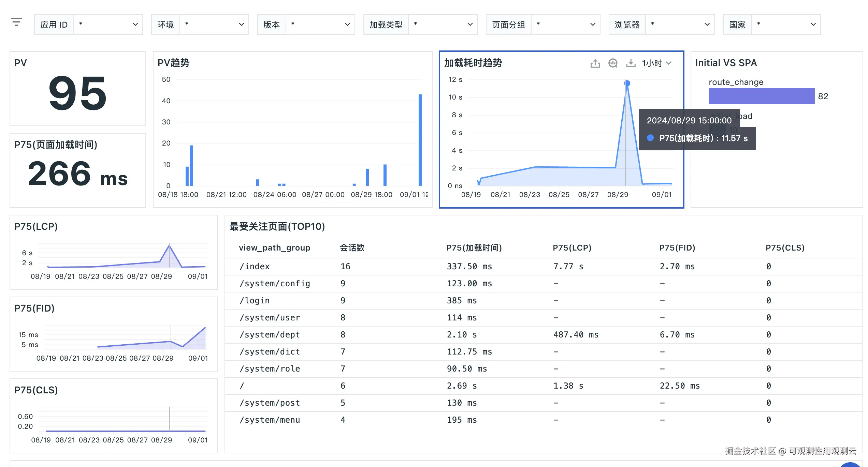The image size is (868, 467).
Task: Click the /index row in the table
Action: [255, 267]
